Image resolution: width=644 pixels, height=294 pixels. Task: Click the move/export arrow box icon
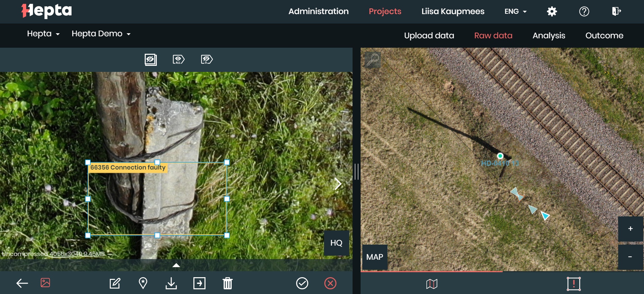click(x=199, y=283)
